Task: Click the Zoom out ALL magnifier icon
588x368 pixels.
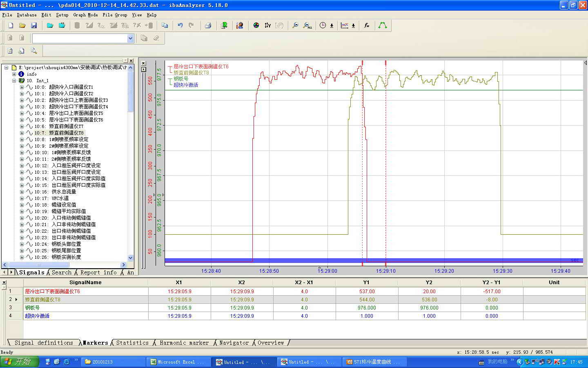Action: [307, 25]
